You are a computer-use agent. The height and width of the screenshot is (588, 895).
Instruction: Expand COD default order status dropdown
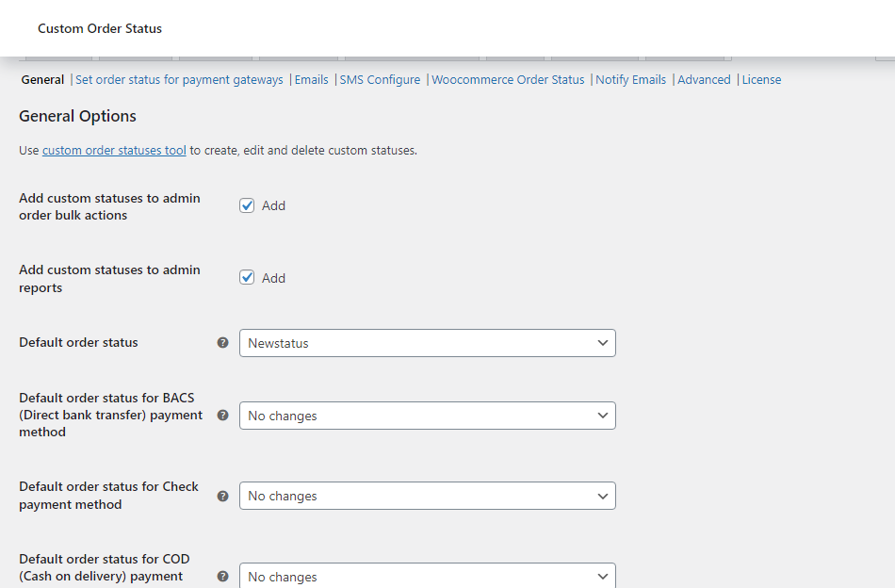427,576
